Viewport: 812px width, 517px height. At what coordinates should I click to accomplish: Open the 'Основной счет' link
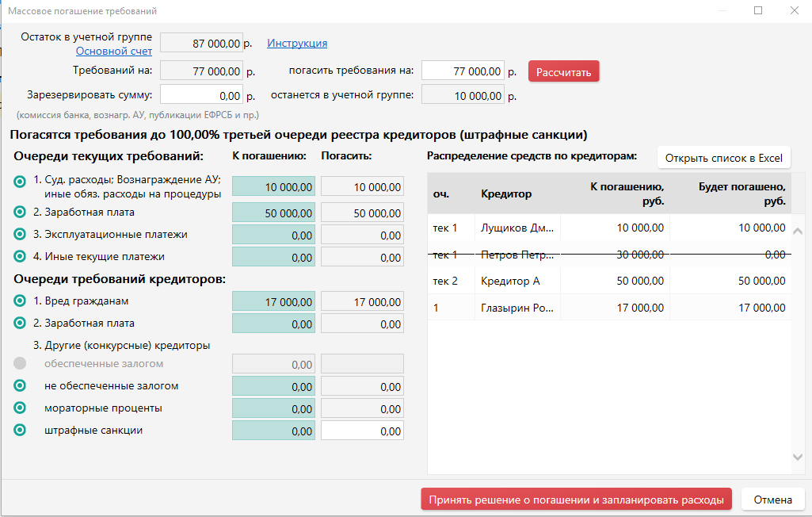[x=113, y=52]
